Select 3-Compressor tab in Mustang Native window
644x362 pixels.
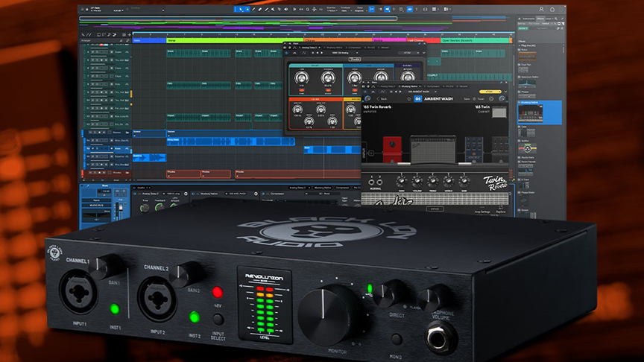point(432,86)
